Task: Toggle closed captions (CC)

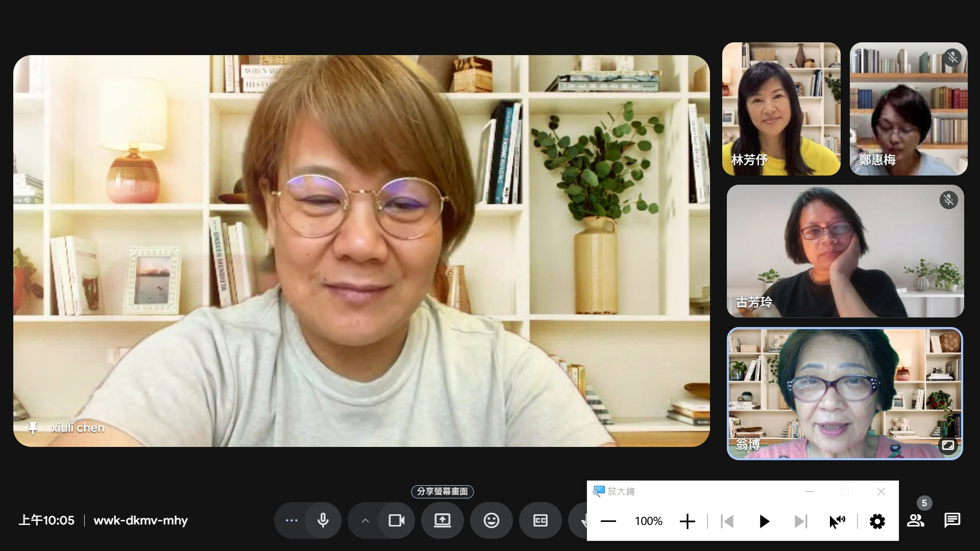Action: click(x=540, y=520)
